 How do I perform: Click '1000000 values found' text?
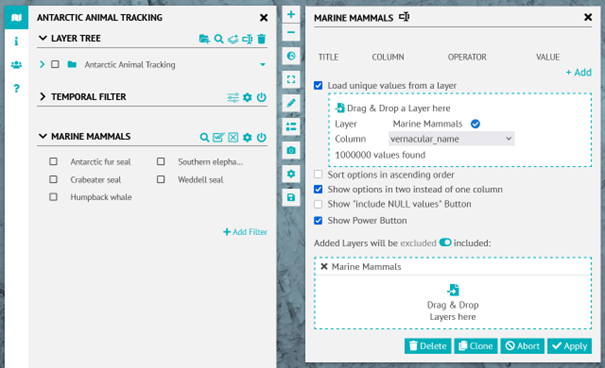point(380,155)
